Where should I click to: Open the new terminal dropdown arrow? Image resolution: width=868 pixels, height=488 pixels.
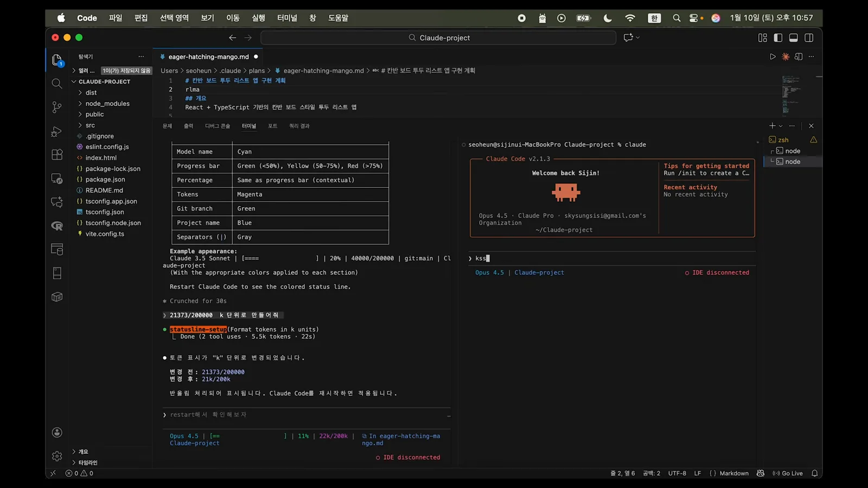[781, 126]
